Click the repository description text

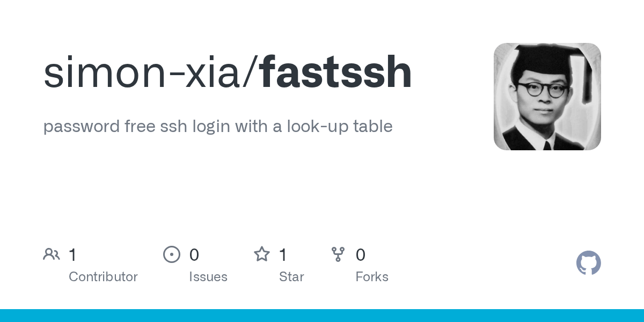point(218,127)
